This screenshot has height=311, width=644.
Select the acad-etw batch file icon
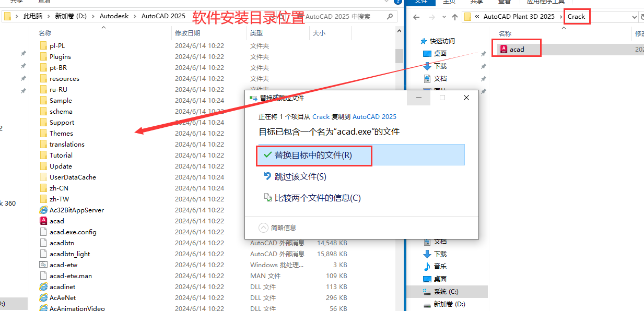click(44, 265)
